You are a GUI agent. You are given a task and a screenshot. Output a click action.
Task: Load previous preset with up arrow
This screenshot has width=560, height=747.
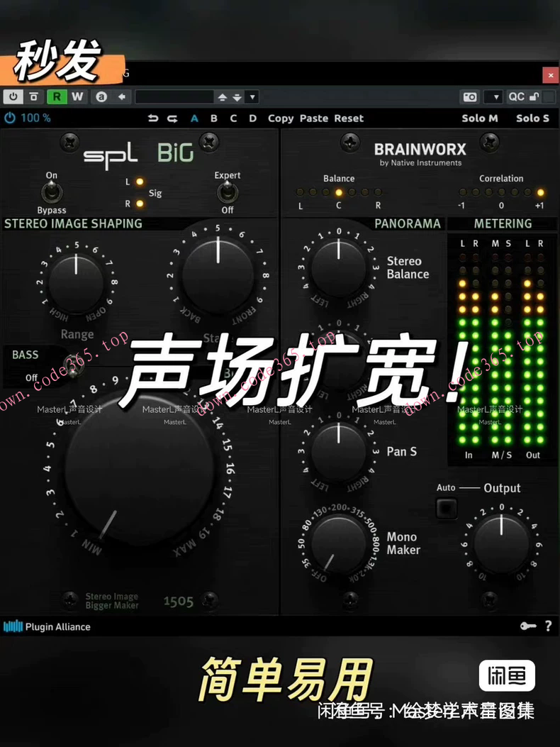click(222, 97)
